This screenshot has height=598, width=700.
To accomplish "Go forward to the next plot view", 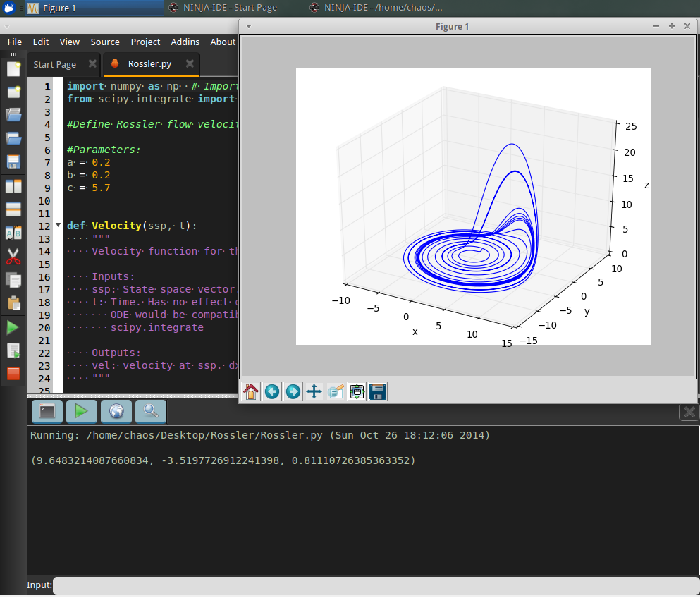I will click(293, 393).
